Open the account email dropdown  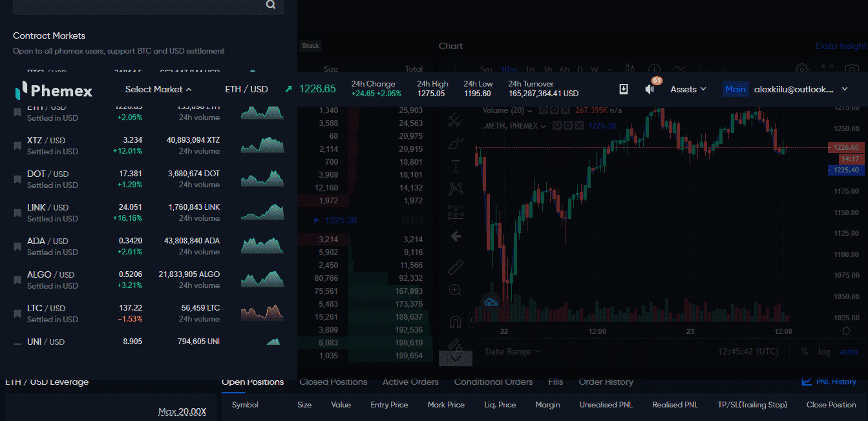pos(801,89)
